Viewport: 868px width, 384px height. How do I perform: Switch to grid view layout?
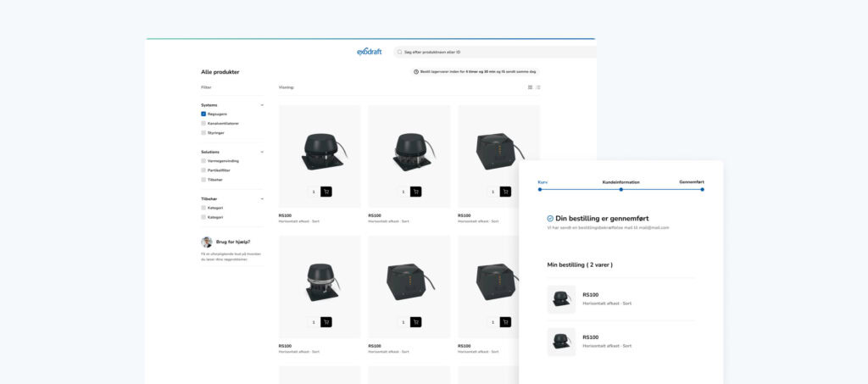point(531,87)
